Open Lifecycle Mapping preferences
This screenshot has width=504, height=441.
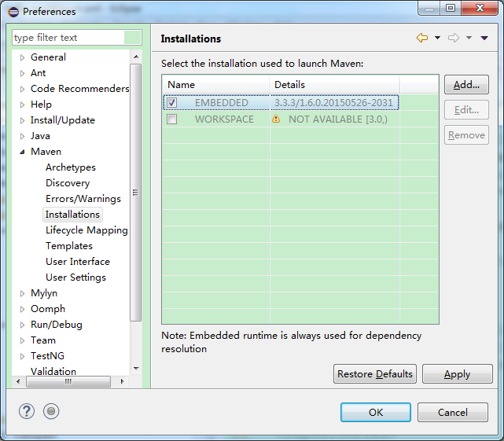(86, 230)
